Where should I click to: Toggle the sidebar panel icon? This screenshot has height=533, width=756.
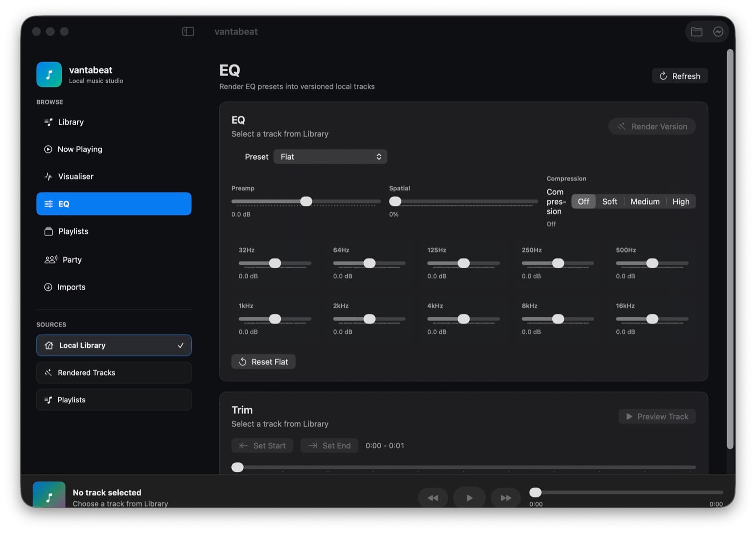[x=188, y=32]
